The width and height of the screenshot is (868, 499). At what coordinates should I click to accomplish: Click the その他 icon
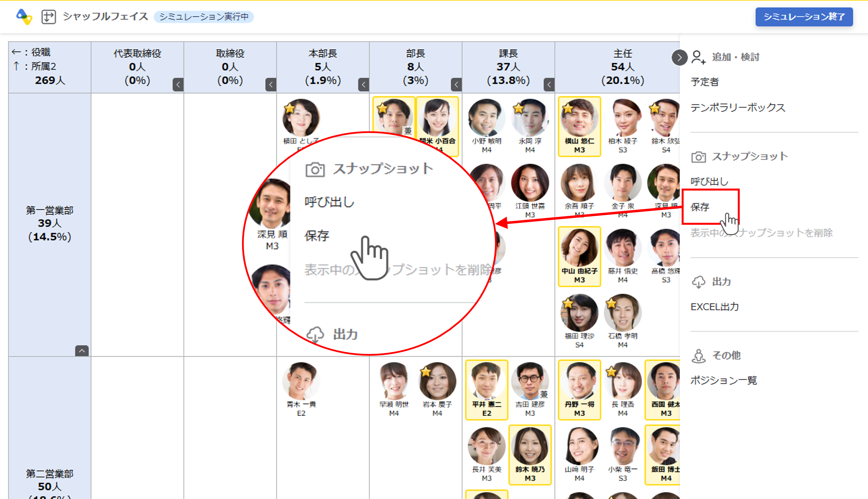698,356
